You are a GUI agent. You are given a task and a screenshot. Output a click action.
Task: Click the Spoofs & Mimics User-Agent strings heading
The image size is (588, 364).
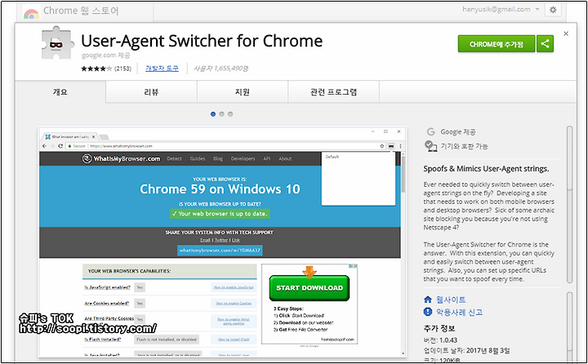(x=486, y=169)
